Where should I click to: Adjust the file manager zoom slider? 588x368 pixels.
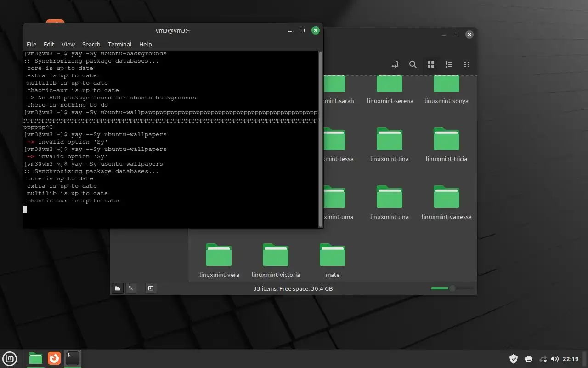click(452, 288)
